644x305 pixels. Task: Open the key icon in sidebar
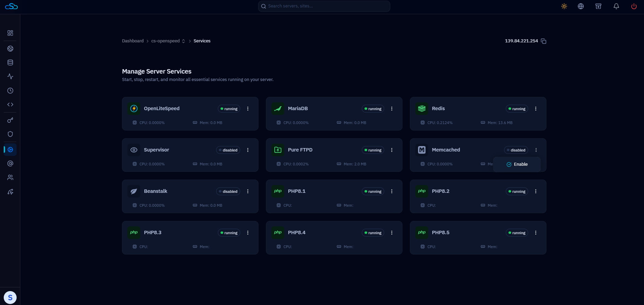[x=10, y=120]
